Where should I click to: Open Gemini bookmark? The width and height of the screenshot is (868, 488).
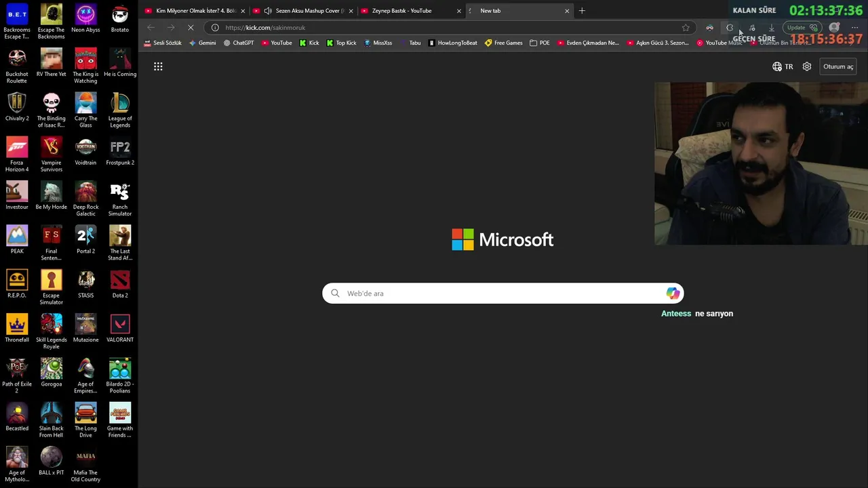(x=203, y=43)
